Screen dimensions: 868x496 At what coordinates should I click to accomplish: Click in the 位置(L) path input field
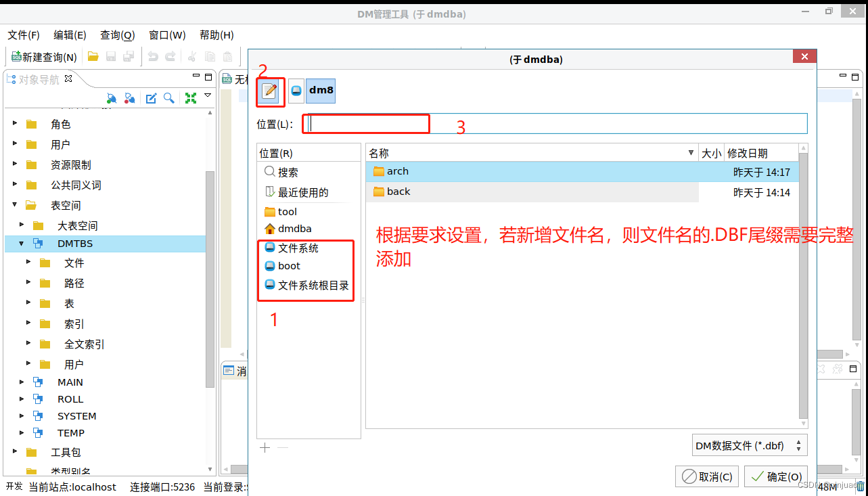pyautogui.click(x=555, y=124)
